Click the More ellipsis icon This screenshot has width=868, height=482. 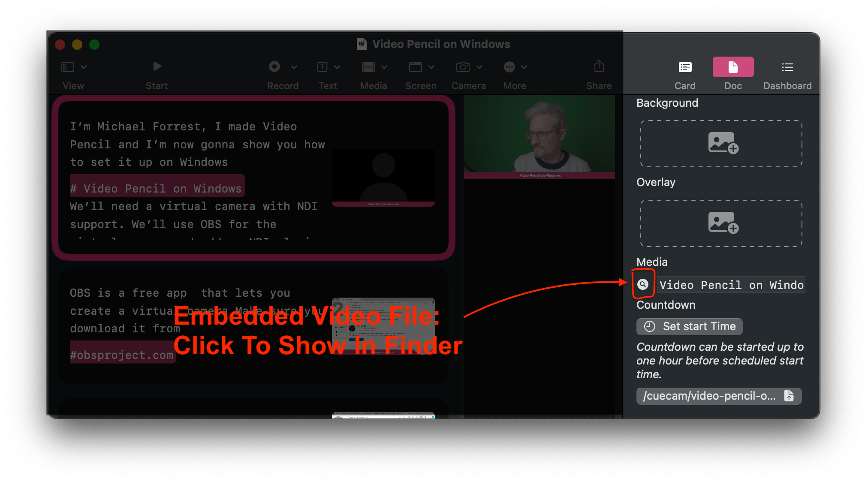[509, 67]
